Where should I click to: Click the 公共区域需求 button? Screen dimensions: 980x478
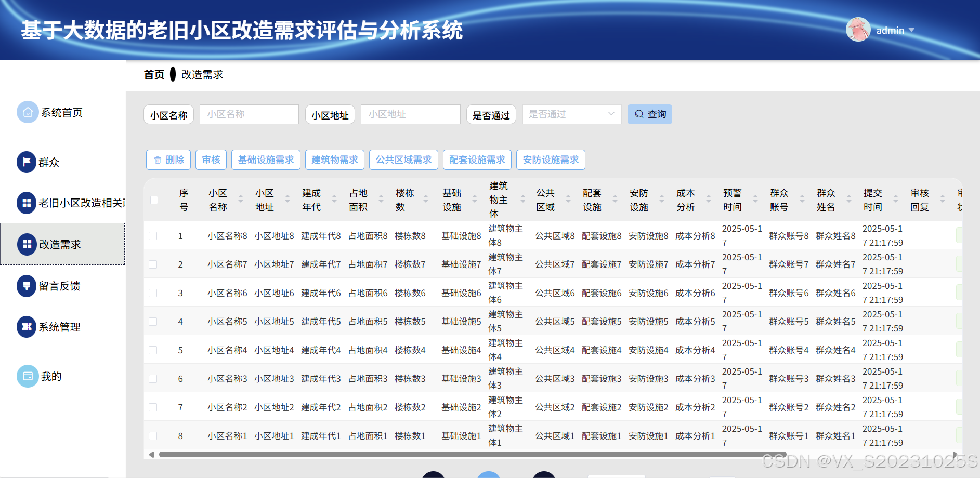pos(404,160)
